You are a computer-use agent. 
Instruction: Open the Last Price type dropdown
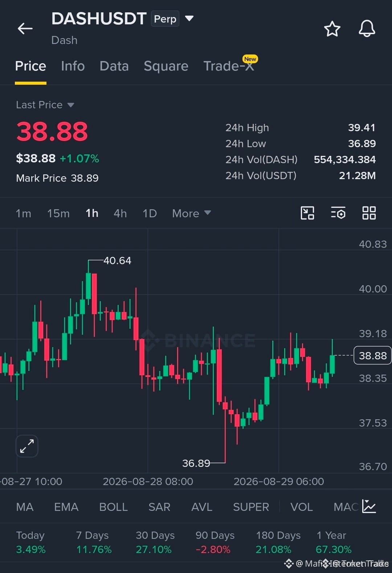45,105
